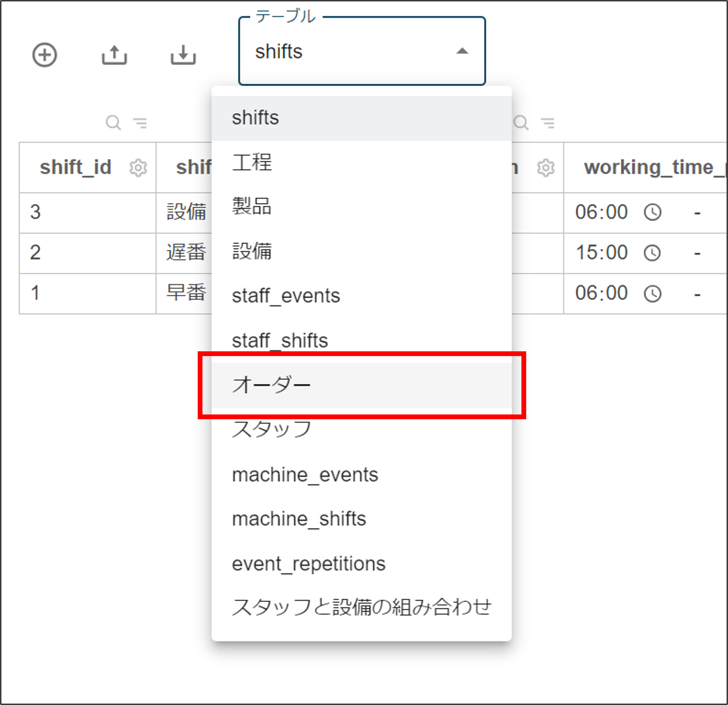Viewport: 728px width, 705px height.
Task: Click the テーブル select field showing shifts
Action: [x=362, y=51]
